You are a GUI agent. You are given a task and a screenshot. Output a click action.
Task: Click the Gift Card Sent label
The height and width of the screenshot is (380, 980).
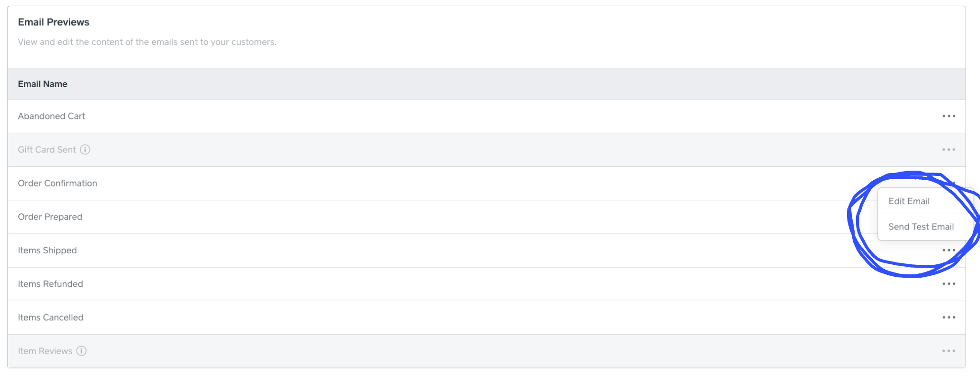[x=46, y=150]
